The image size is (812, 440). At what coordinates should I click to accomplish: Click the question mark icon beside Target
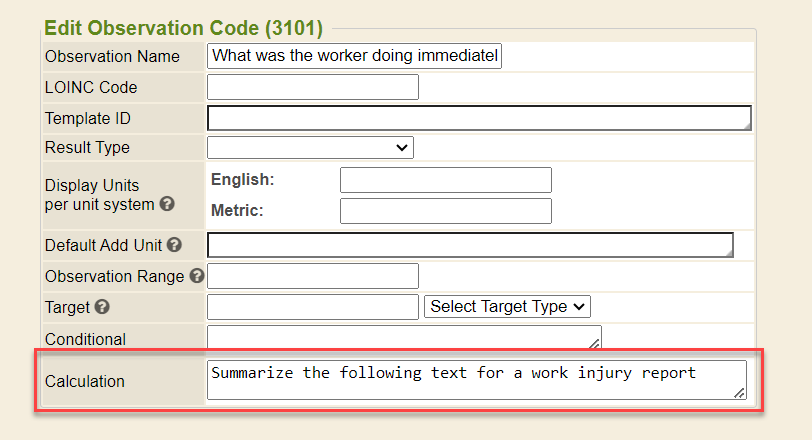[102, 307]
